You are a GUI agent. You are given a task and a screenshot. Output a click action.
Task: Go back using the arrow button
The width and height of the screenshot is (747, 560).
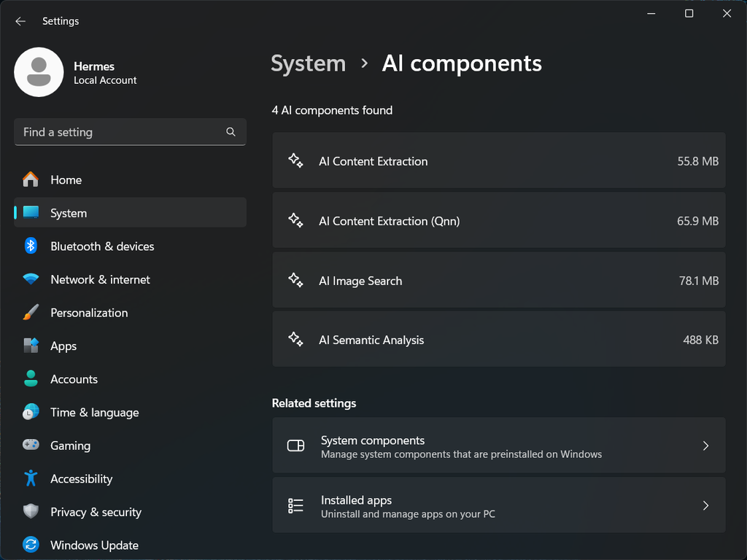pyautogui.click(x=20, y=21)
